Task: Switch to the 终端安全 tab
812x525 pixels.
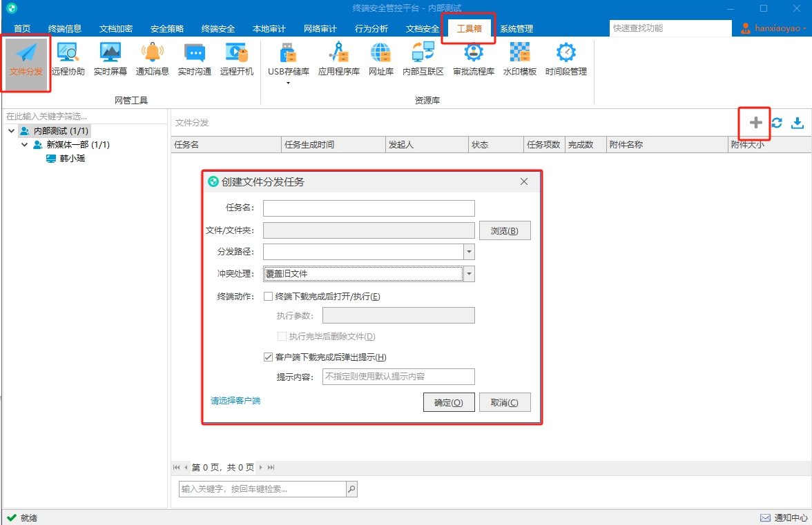Action: 218,28
